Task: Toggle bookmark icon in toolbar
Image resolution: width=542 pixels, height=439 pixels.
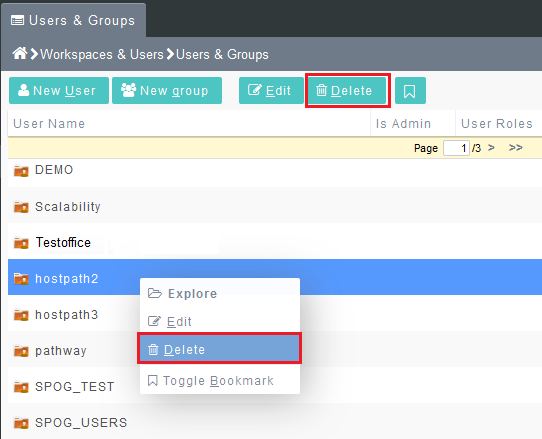Action: click(410, 91)
